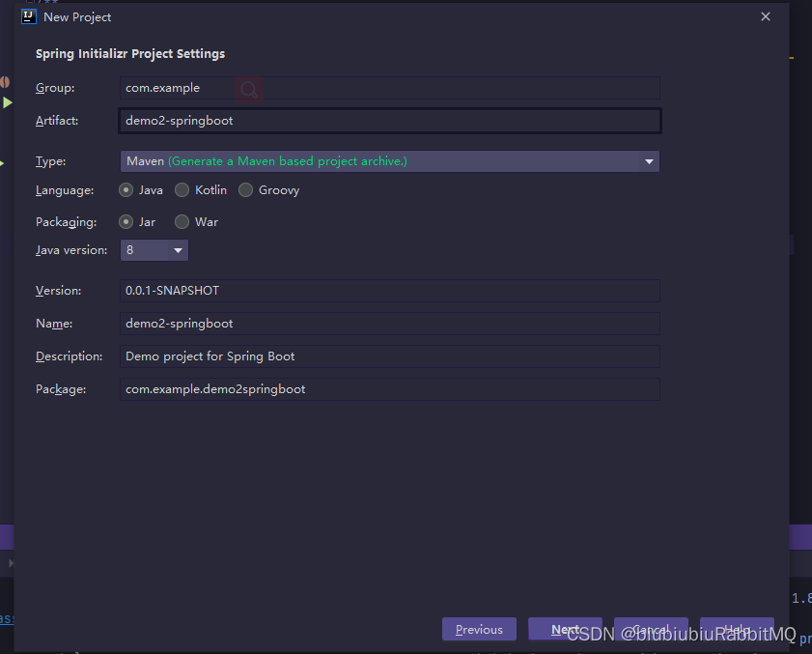Open Help for the wizard

point(737,629)
